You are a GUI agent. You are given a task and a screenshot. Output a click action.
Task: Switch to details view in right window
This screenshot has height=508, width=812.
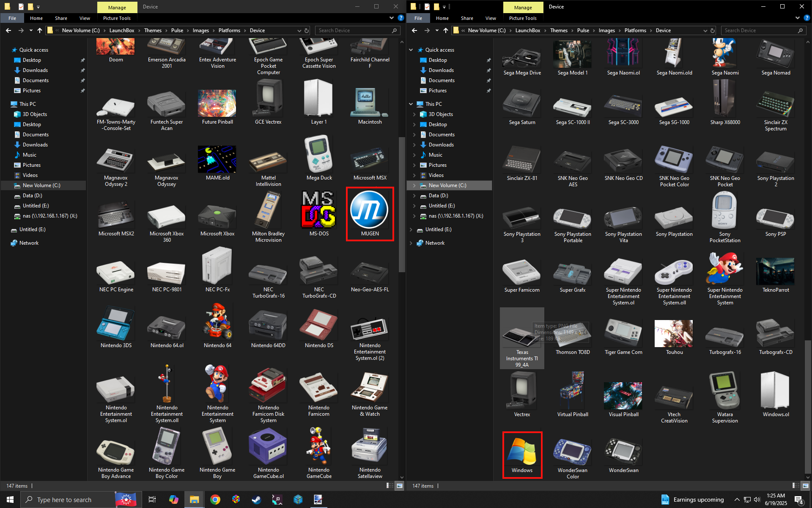796,486
